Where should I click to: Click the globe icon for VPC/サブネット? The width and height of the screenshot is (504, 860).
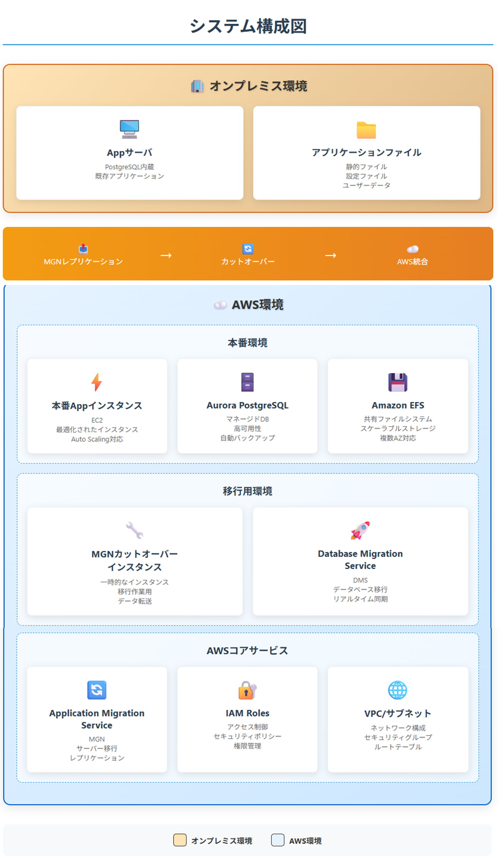coord(398,690)
